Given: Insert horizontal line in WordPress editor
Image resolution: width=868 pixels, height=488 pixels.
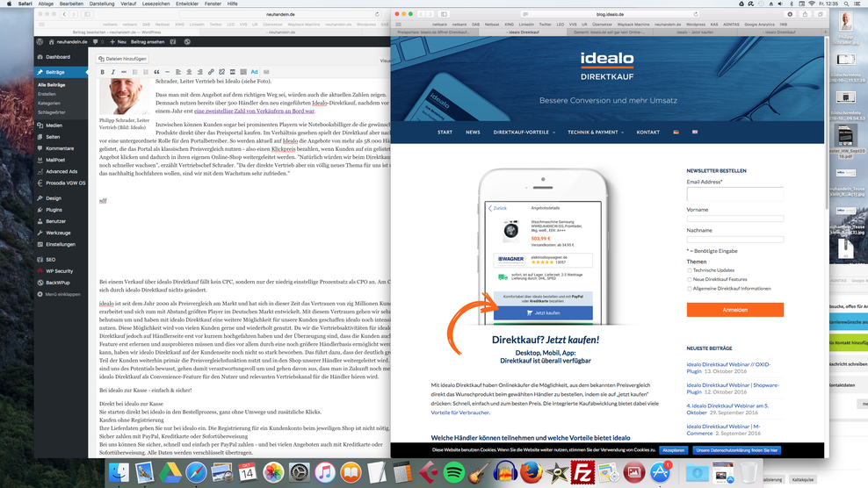Looking at the screenshot, I should pos(167,72).
